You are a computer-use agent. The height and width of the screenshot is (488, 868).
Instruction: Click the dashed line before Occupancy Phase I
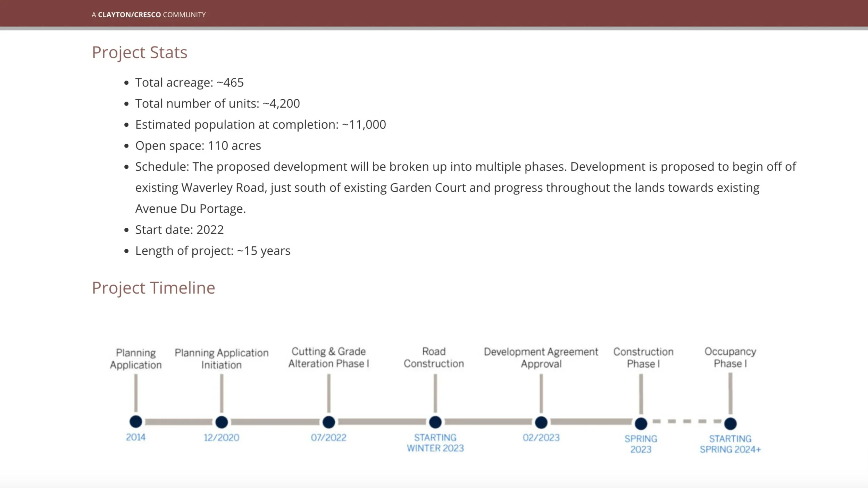(686, 421)
